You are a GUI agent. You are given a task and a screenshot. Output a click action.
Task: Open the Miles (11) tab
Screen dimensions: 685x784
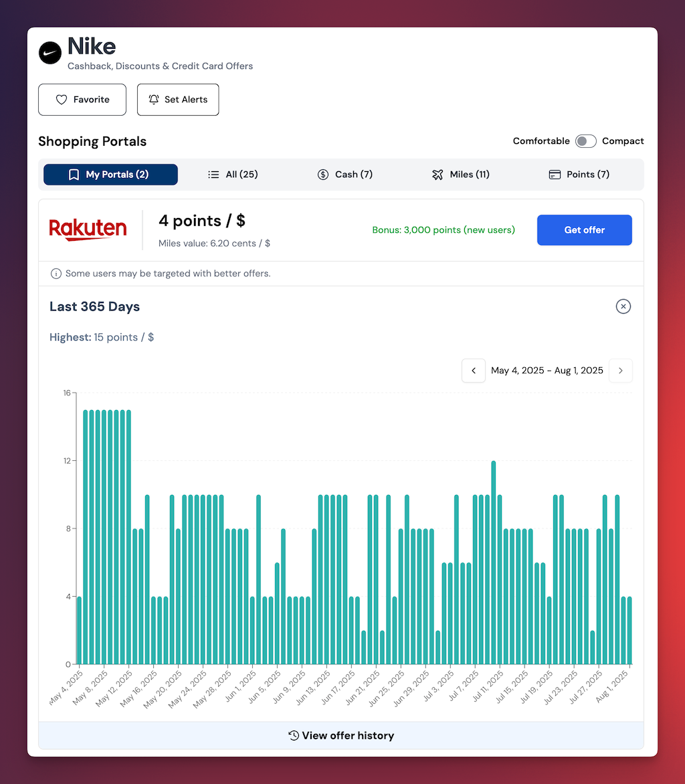tap(460, 175)
